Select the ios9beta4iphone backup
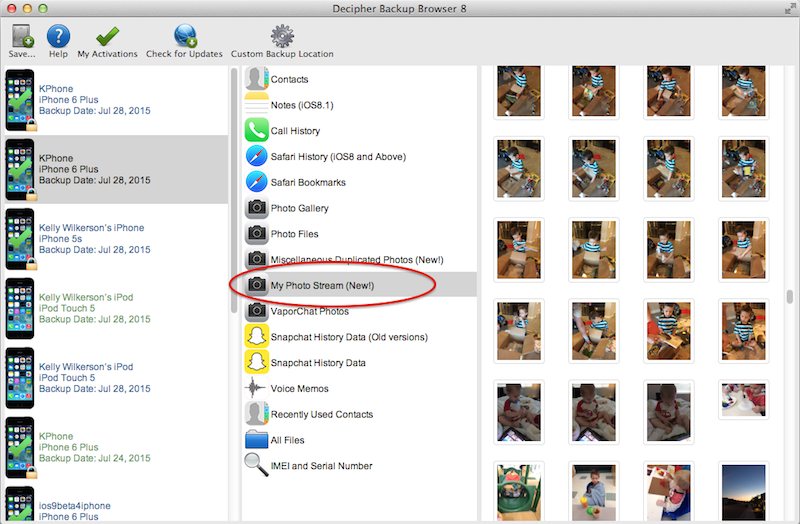This screenshot has width=800, height=524. [116, 504]
